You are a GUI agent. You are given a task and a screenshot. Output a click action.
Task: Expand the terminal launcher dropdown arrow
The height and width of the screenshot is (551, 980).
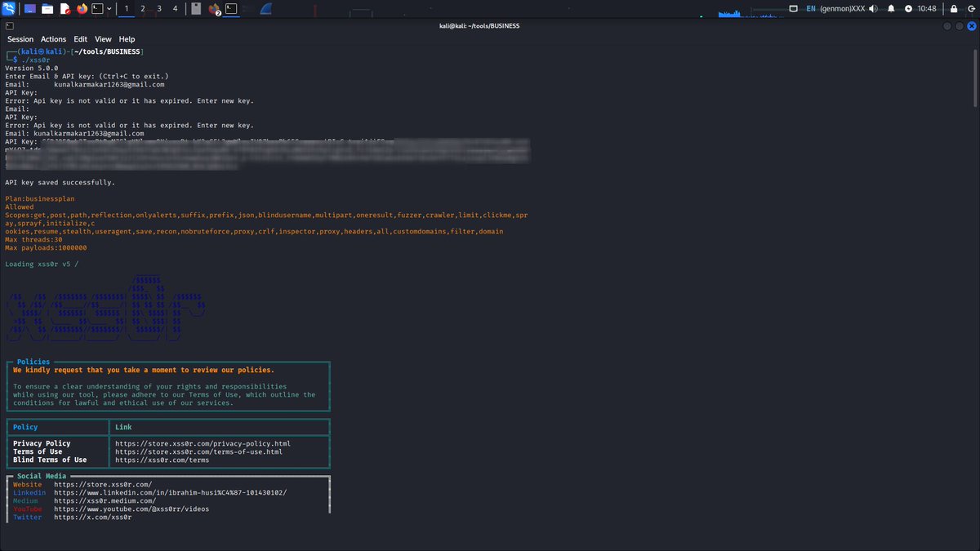(x=109, y=9)
